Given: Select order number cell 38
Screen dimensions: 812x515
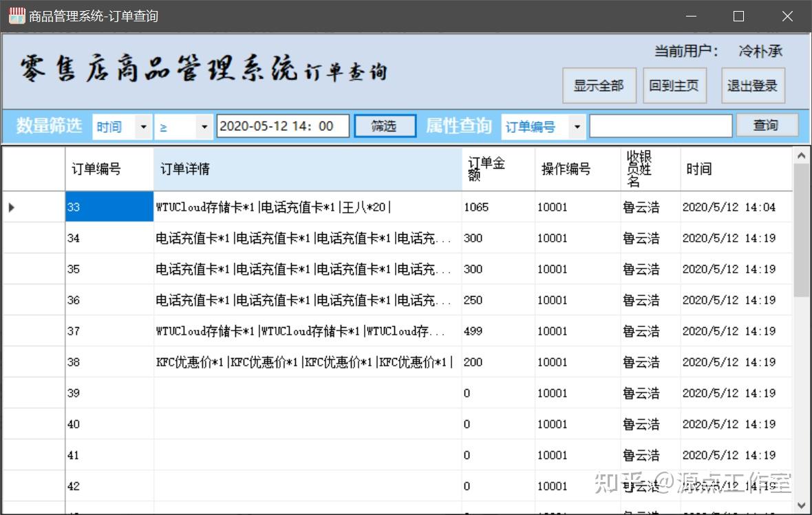Looking at the screenshot, I should coord(109,362).
